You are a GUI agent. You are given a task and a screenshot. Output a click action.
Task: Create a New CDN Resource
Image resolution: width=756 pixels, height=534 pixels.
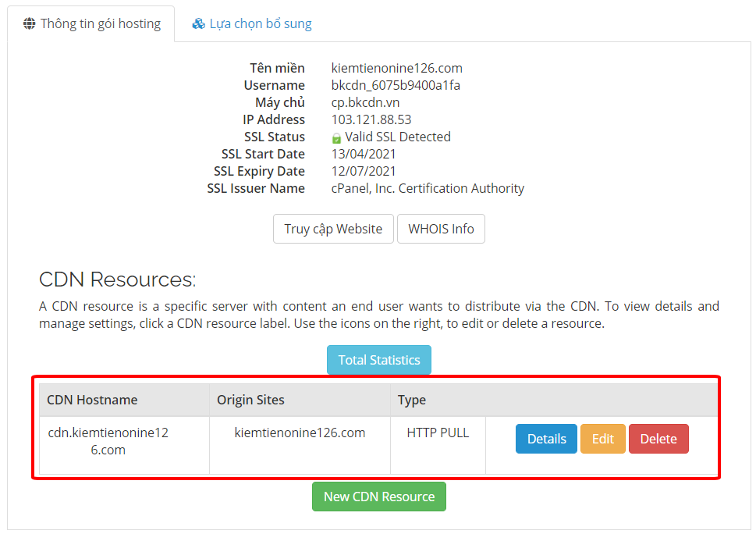tap(378, 497)
